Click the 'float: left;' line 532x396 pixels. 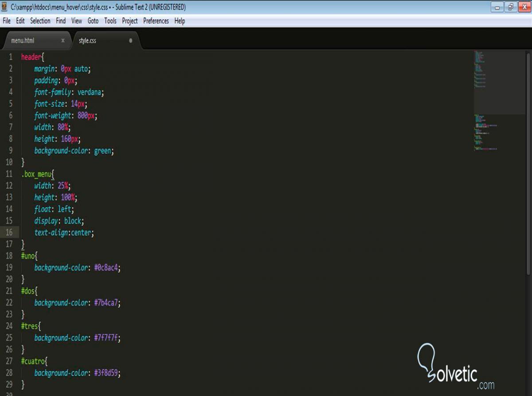(x=54, y=209)
